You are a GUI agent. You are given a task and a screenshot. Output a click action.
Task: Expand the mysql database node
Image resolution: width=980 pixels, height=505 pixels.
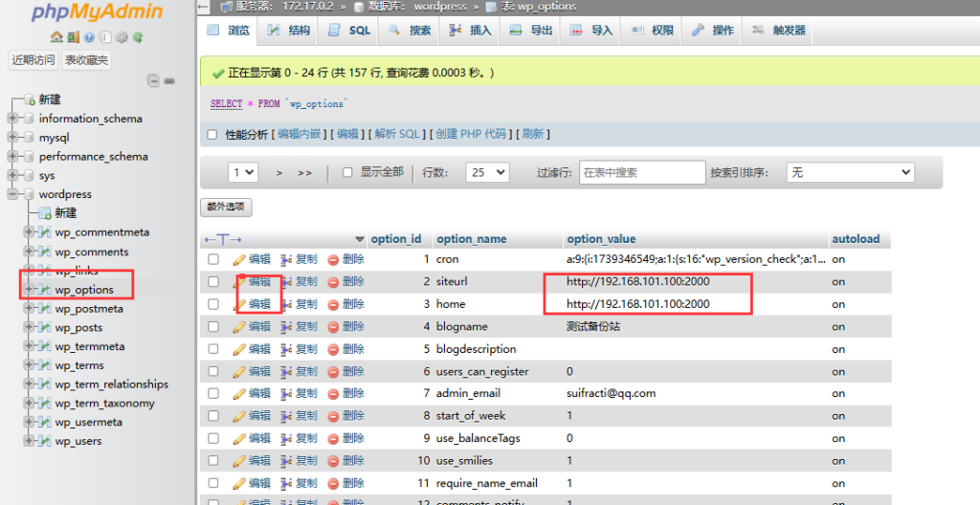click(12, 138)
